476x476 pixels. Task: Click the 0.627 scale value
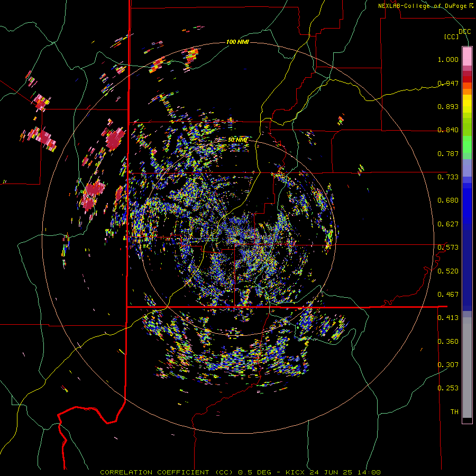point(448,224)
